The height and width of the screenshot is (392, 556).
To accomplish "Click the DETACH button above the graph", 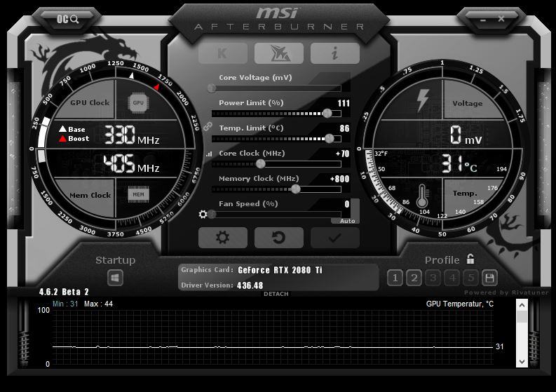I will point(276,294).
